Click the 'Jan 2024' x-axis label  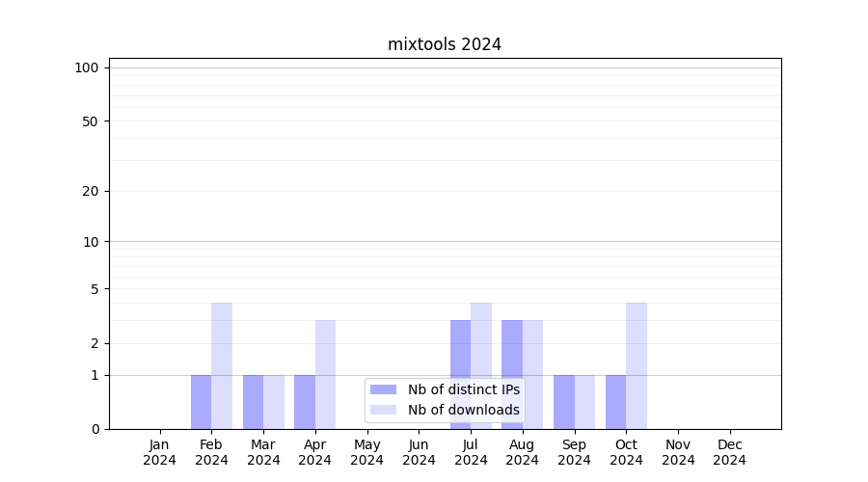click(x=160, y=452)
